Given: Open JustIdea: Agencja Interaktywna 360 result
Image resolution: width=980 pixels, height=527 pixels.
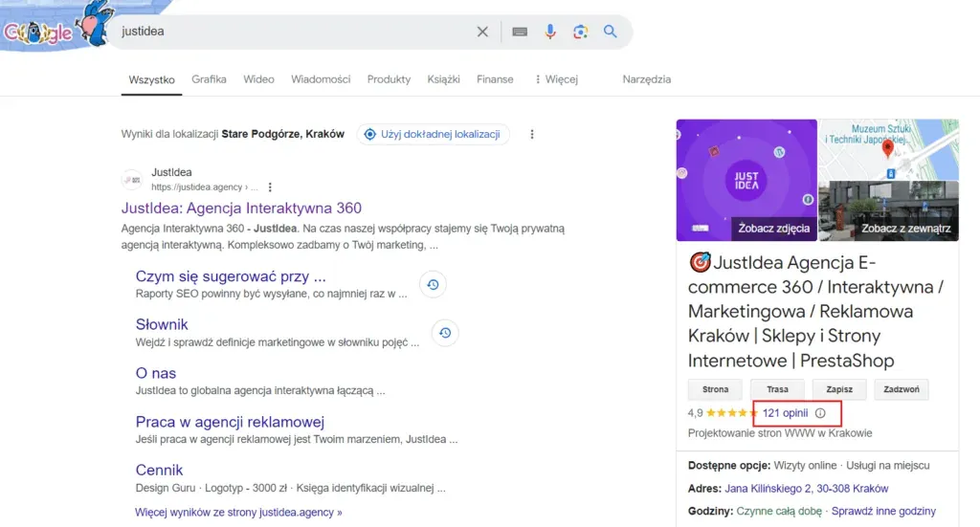Looking at the screenshot, I should [241, 208].
